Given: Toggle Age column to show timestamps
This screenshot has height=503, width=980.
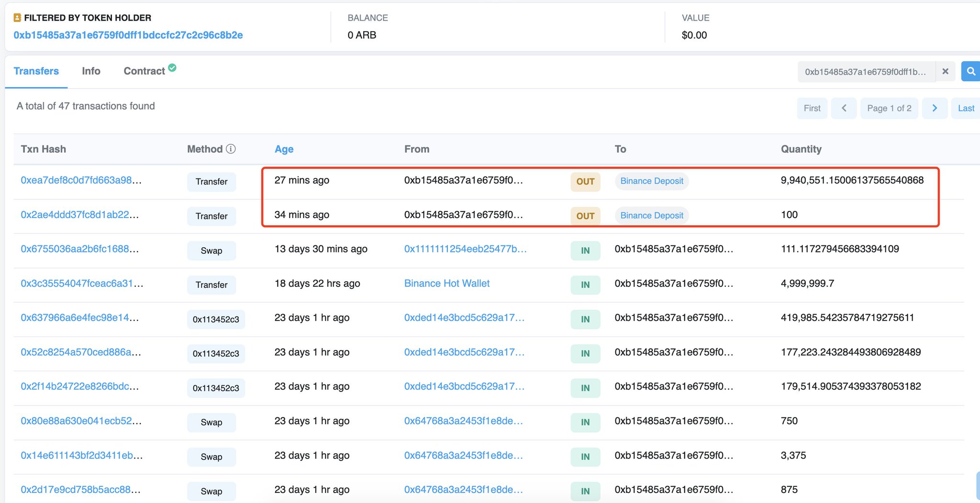Looking at the screenshot, I should pyautogui.click(x=284, y=149).
